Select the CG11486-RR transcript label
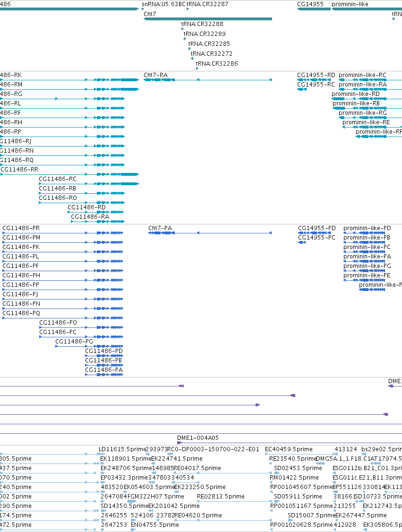Image resolution: width=402 pixels, height=532 pixels. pos(19,170)
